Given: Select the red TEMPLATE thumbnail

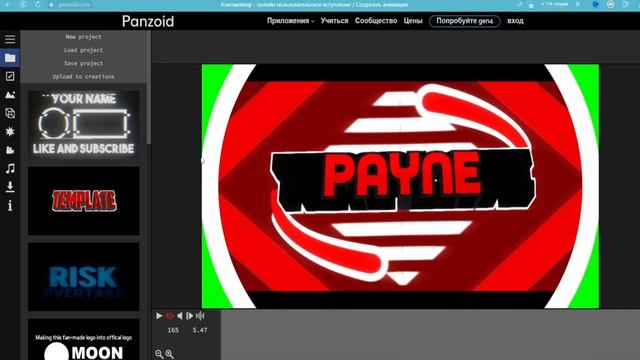Looking at the screenshot, I should click(84, 201).
